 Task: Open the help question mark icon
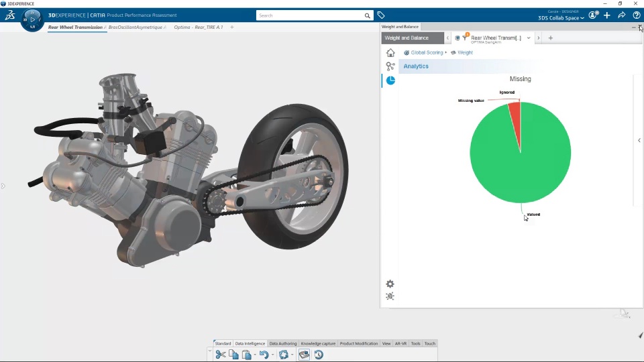click(x=637, y=15)
